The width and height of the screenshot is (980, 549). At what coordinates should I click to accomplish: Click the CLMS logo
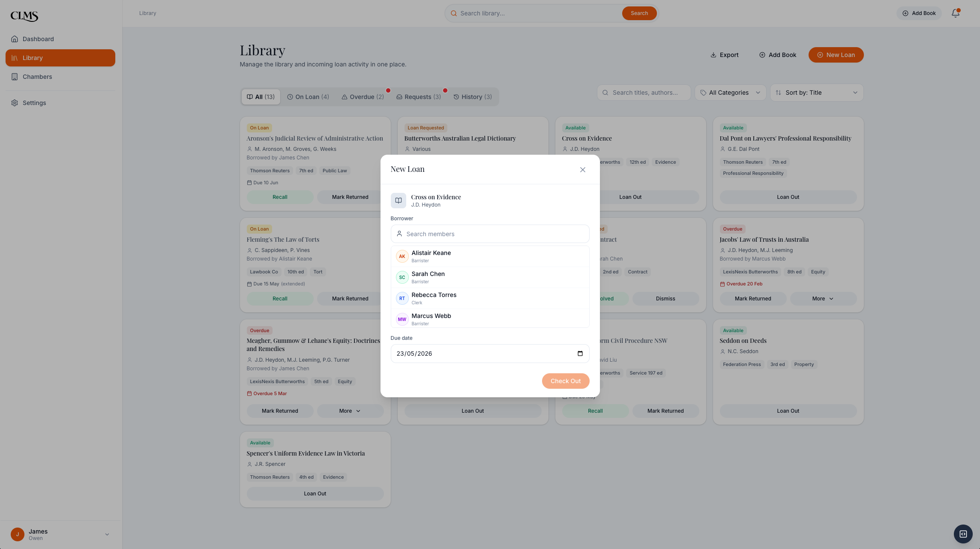pos(24,16)
